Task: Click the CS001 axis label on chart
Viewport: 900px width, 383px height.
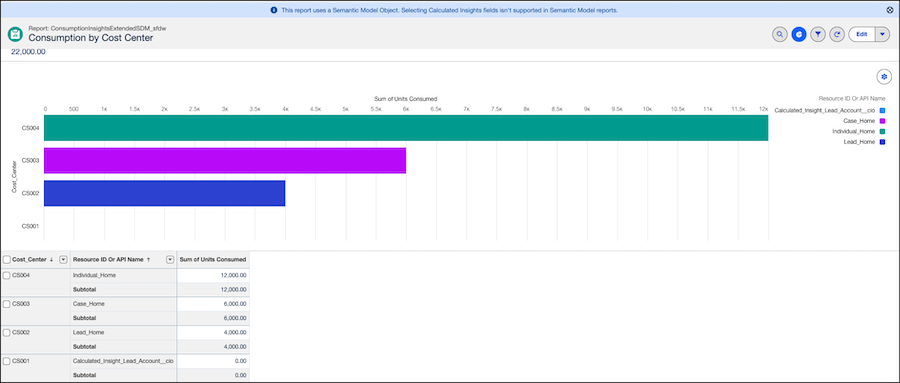Action: (30, 226)
